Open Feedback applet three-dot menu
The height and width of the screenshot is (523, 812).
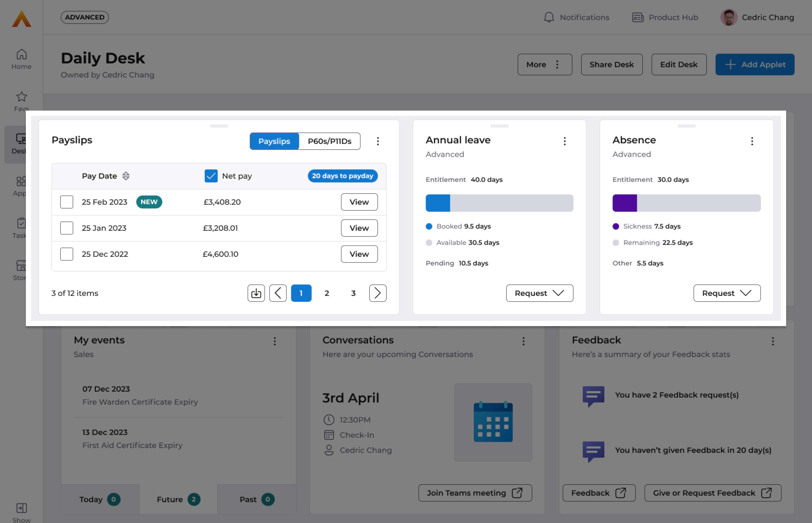[773, 341]
